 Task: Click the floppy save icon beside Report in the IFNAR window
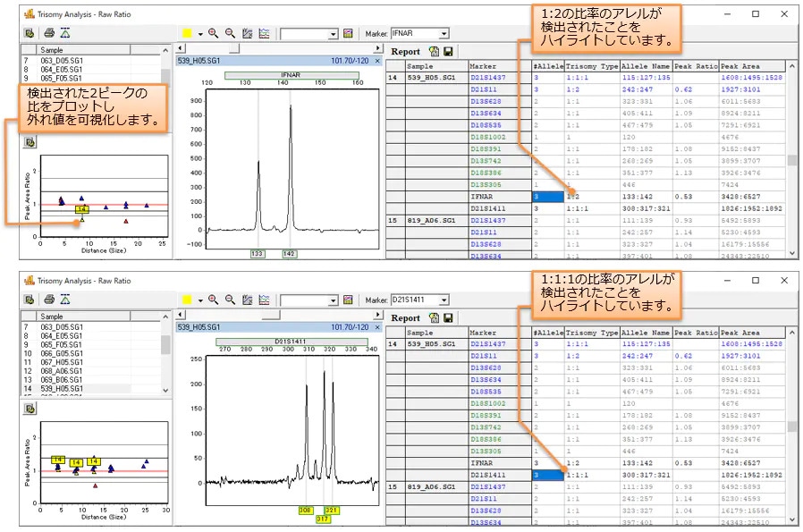click(x=447, y=52)
